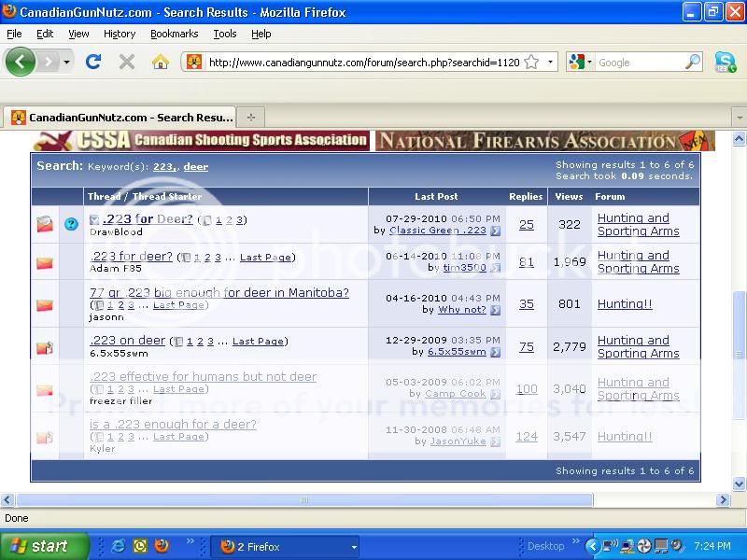The width and height of the screenshot is (747, 560).
Task: Open the new tab plus button
Action: pyautogui.click(x=250, y=118)
